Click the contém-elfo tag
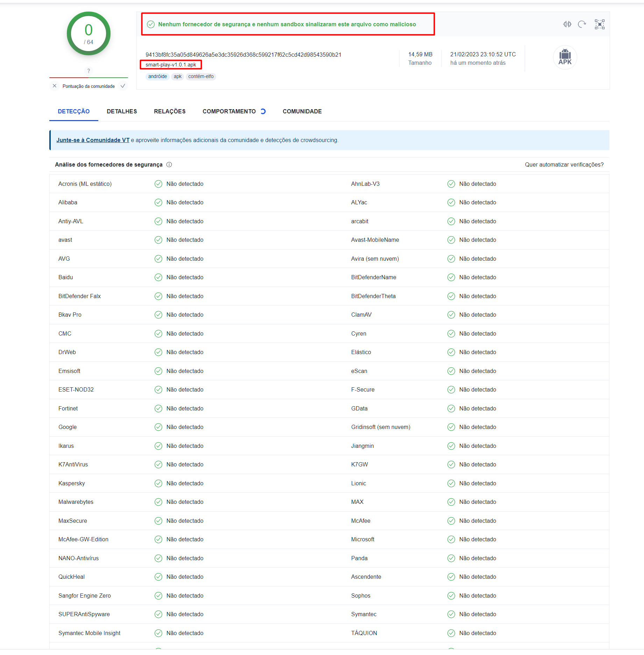The image size is (644, 655). (x=201, y=76)
